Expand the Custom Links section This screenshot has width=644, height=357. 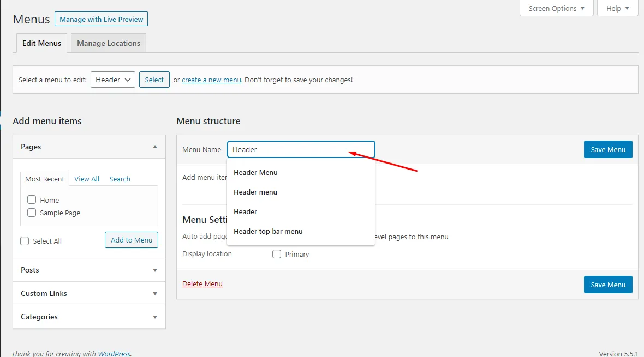(x=155, y=293)
